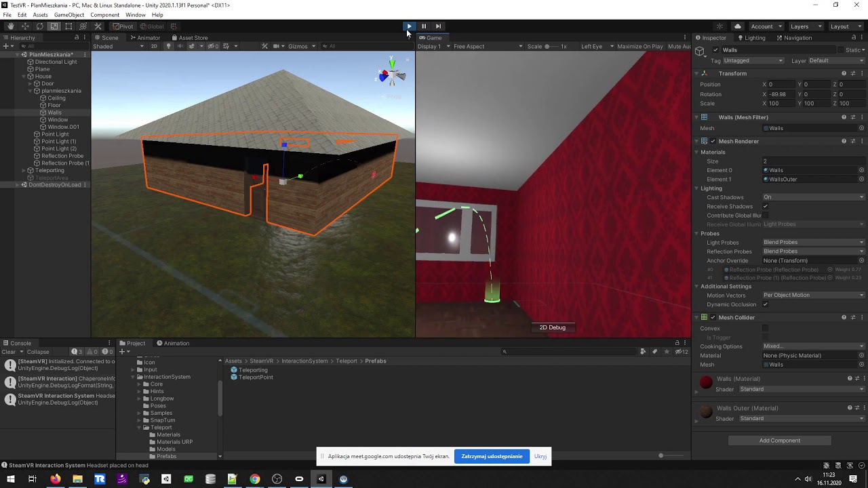Select the Scale tool
Screen dimensions: 868x488
[54, 26]
